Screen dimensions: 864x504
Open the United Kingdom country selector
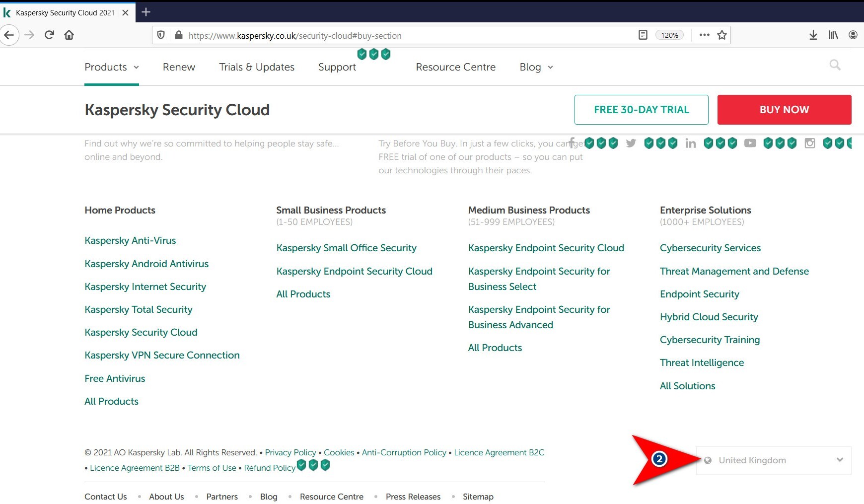click(x=773, y=460)
